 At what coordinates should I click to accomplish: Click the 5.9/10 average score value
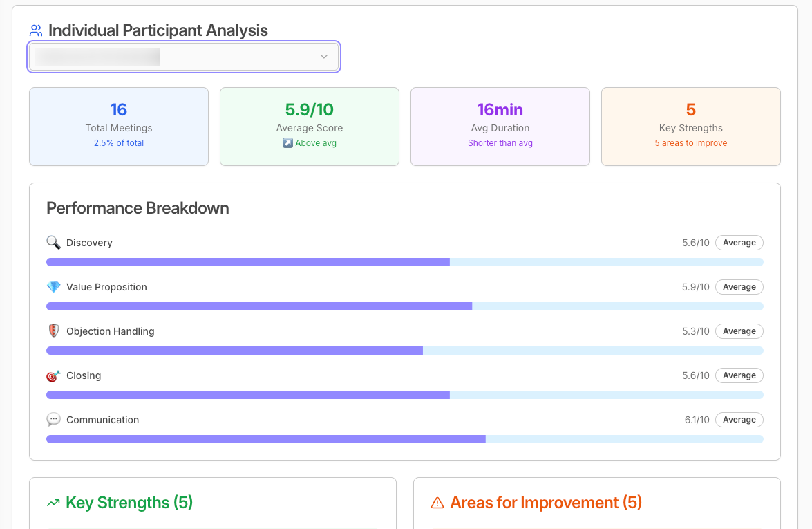309,110
